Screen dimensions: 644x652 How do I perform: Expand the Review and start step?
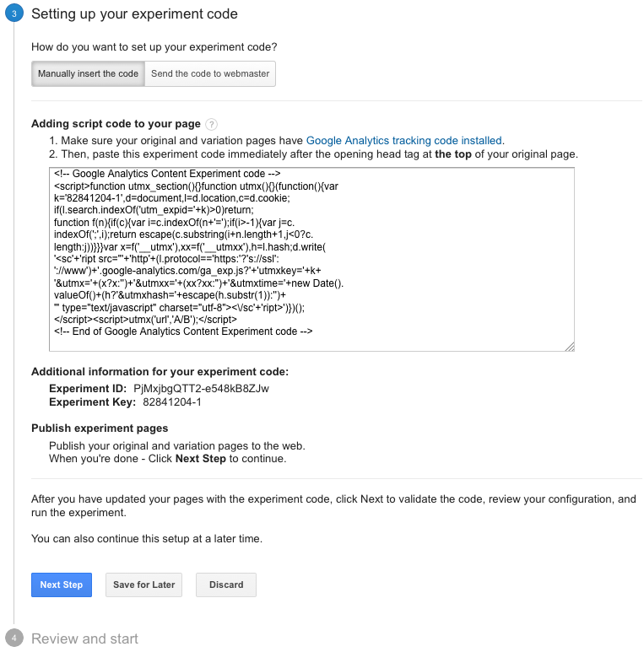[x=84, y=639]
